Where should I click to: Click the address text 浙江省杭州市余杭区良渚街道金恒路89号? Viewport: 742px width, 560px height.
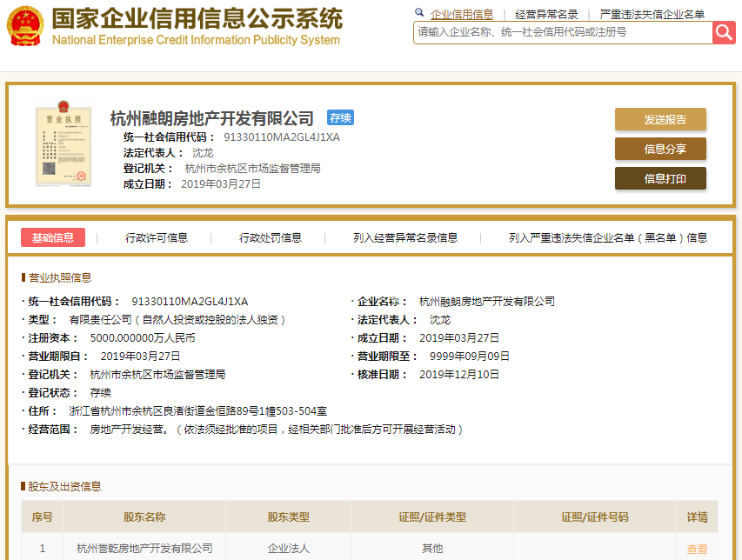coord(164,411)
